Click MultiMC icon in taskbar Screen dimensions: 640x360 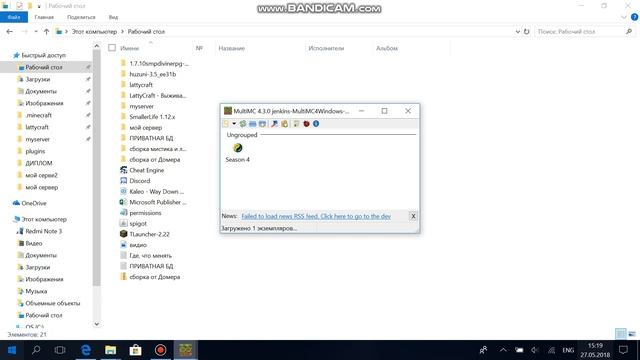coord(185,350)
